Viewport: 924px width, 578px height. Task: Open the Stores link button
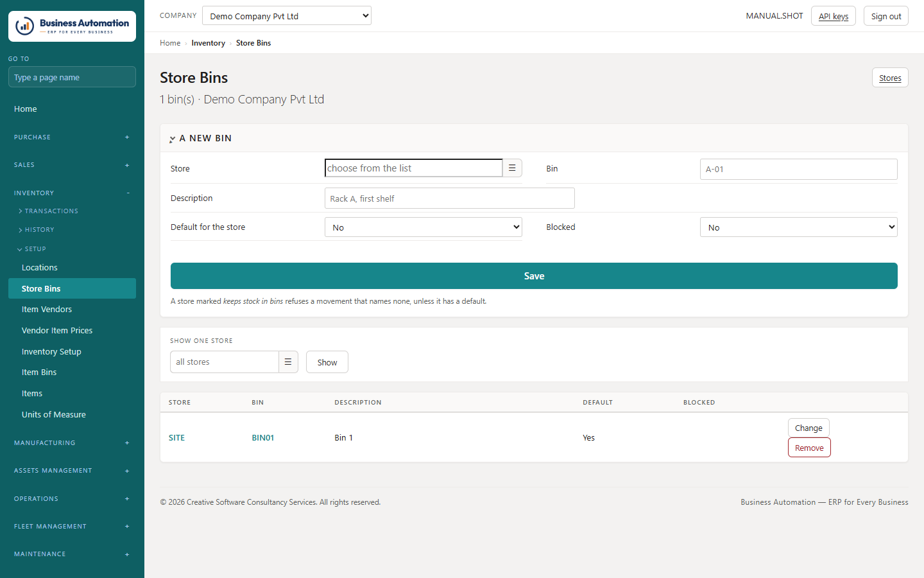click(x=890, y=78)
